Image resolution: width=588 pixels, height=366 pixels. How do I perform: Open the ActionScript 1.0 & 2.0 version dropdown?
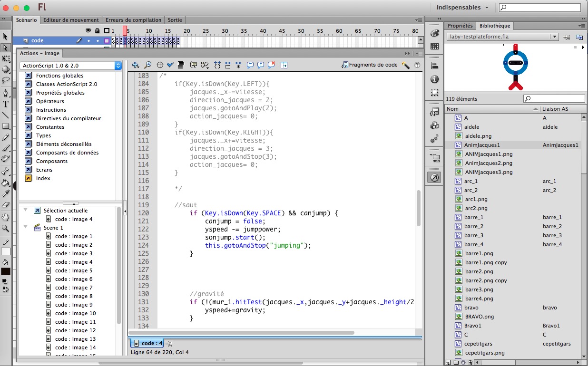70,66
